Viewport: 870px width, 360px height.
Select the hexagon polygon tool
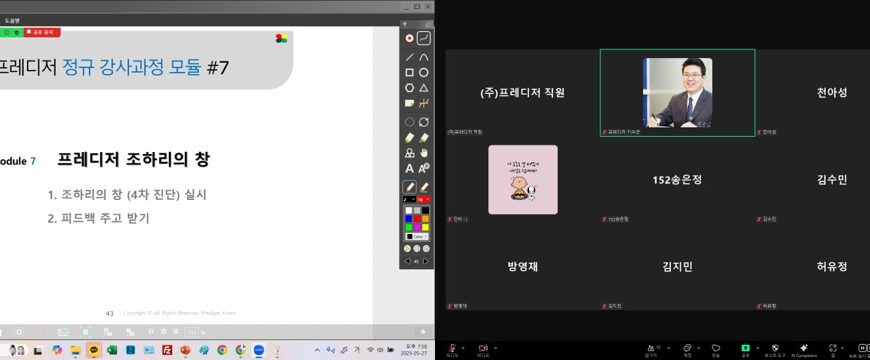409,88
